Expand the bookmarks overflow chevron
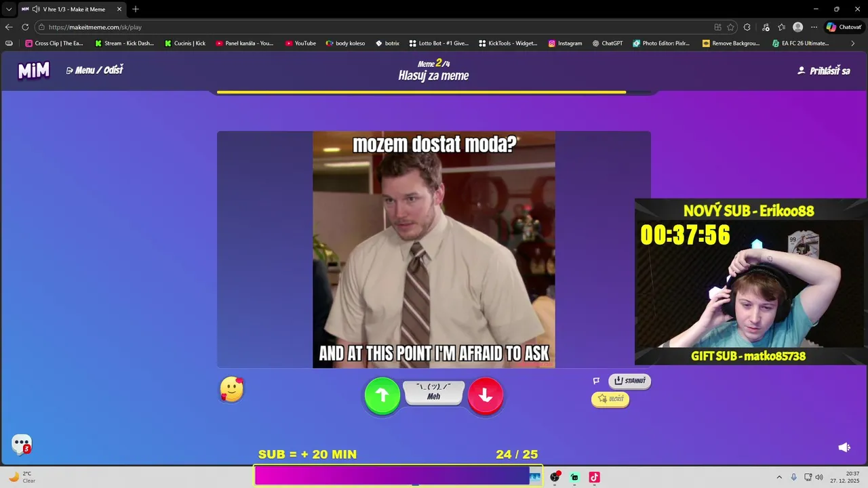The height and width of the screenshot is (488, 868). point(853,43)
